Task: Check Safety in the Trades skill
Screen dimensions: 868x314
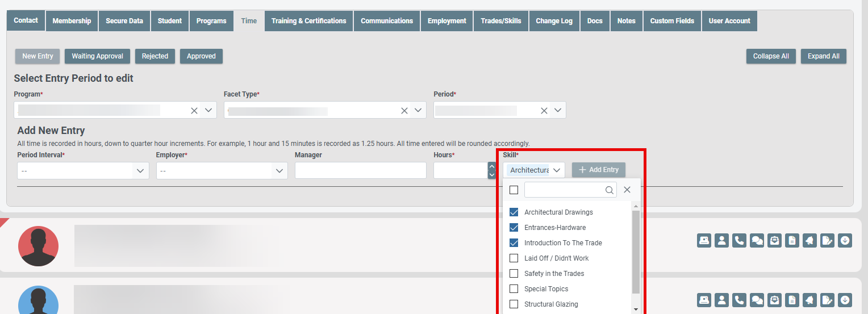Action: 514,273
